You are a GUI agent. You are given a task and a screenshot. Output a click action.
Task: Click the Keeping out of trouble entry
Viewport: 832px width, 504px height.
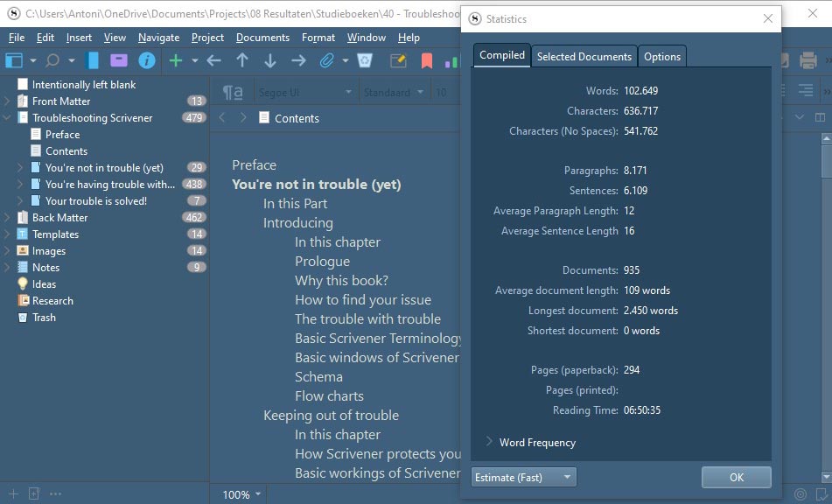(331, 415)
